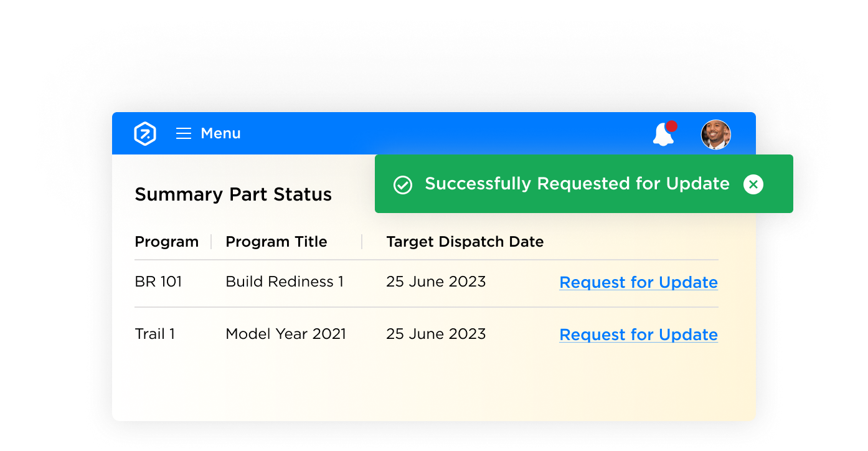Click the Trail 1 program cell
Image resolution: width=868 pixels, height=451 pixels.
(x=155, y=334)
